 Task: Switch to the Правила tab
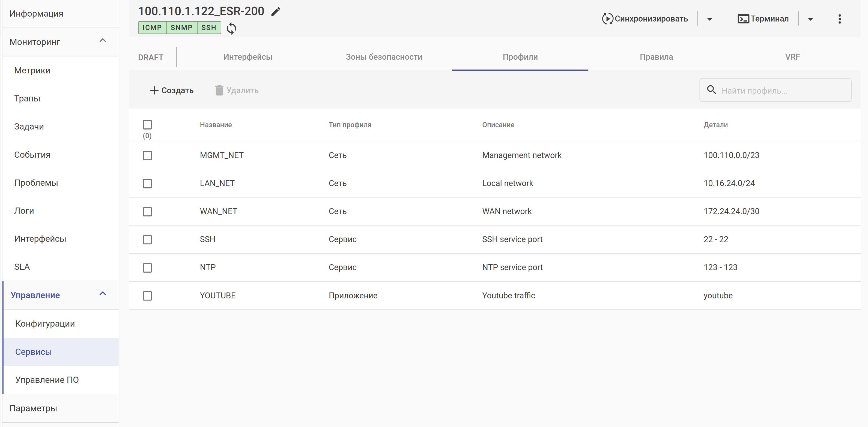coord(656,57)
